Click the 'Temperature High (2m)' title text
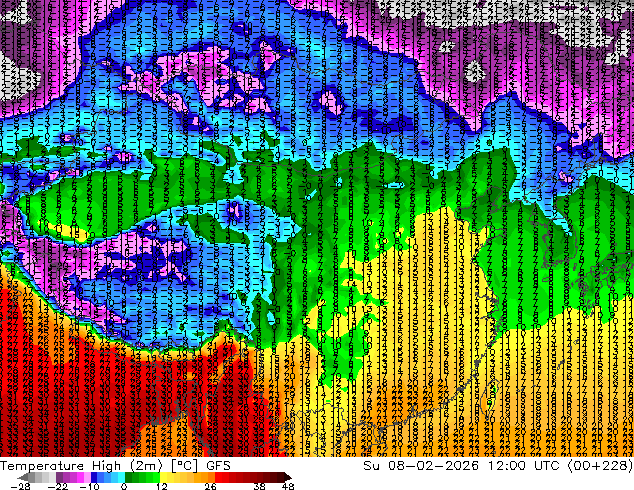The image size is (634, 490). tap(81, 466)
